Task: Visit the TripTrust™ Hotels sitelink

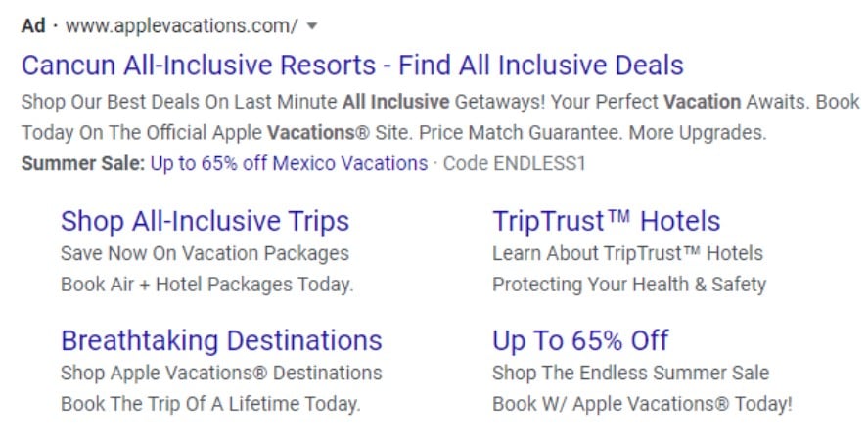Action: pyautogui.click(x=606, y=221)
